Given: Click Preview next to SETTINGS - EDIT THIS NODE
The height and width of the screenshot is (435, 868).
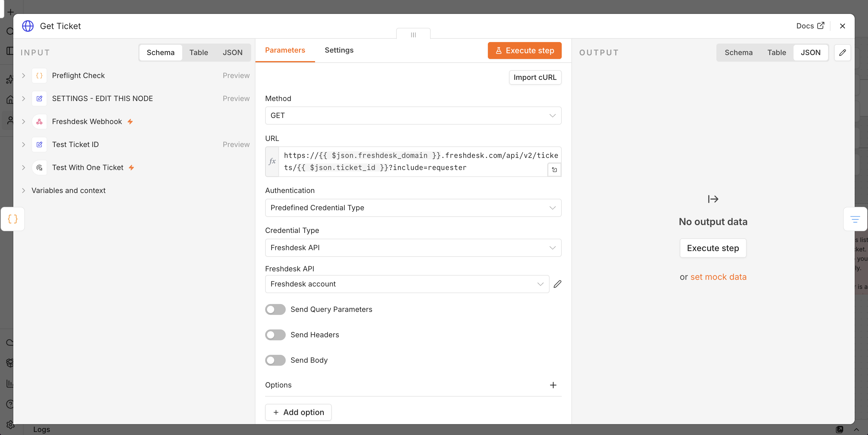Looking at the screenshot, I should coord(236,98).
